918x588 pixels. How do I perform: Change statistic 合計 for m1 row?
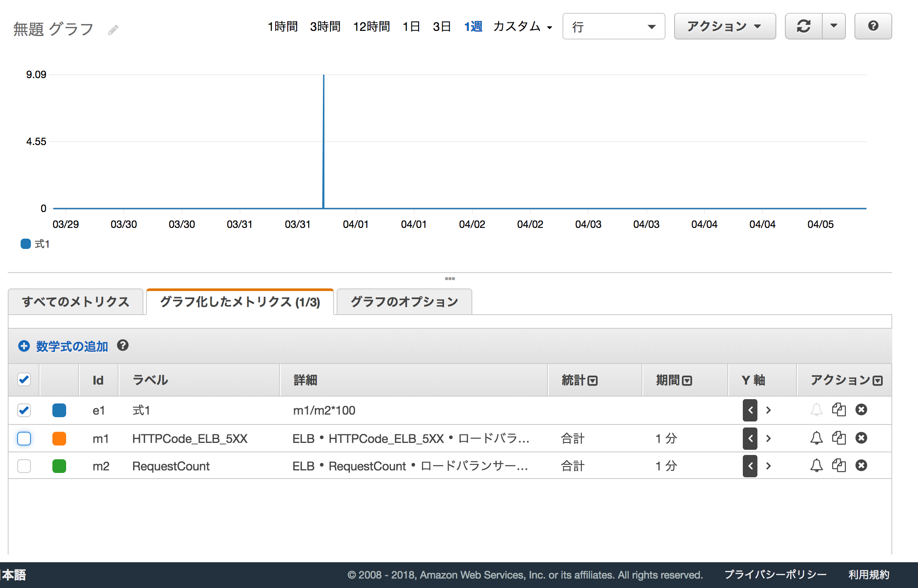coord(573,439)
